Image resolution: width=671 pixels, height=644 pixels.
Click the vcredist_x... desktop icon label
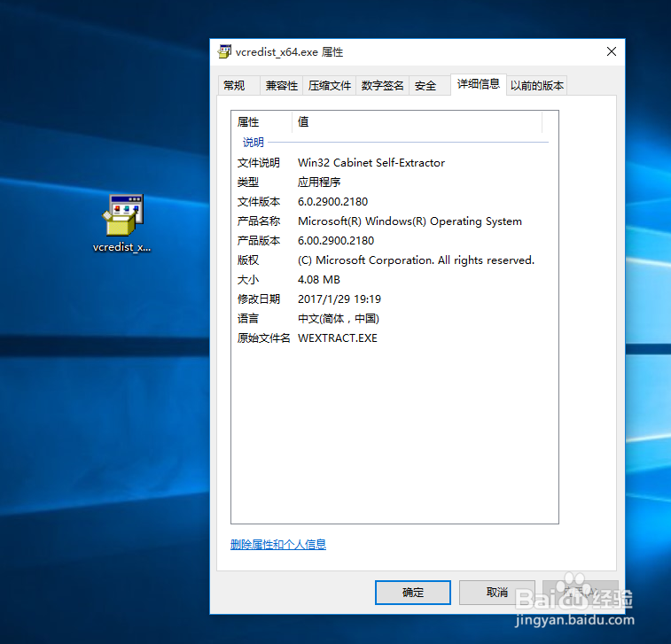click(121, 247)
